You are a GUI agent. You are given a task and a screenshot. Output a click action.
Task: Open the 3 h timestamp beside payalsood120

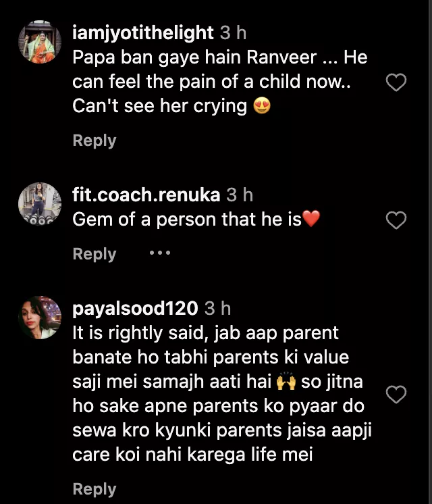click(x=217, y=309)
